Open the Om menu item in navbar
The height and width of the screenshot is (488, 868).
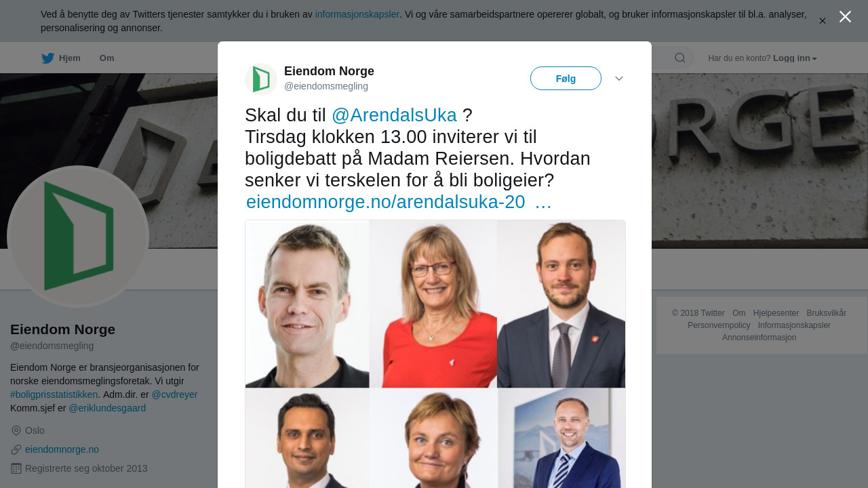(107, 58)
